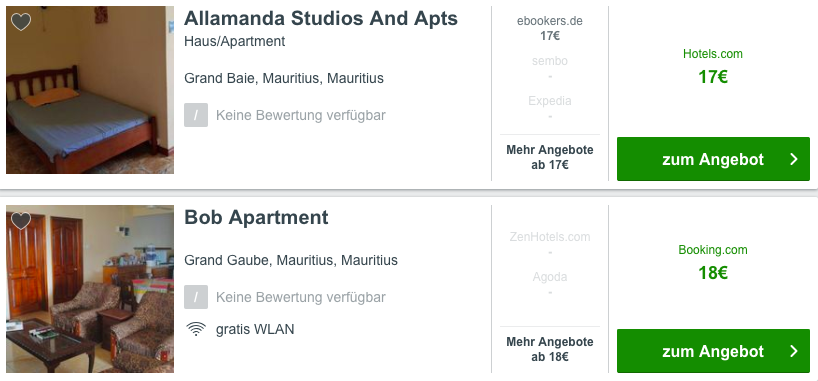
Task: Click the chevron arrow on Allamanda's offer button
Action: point(794,159)
